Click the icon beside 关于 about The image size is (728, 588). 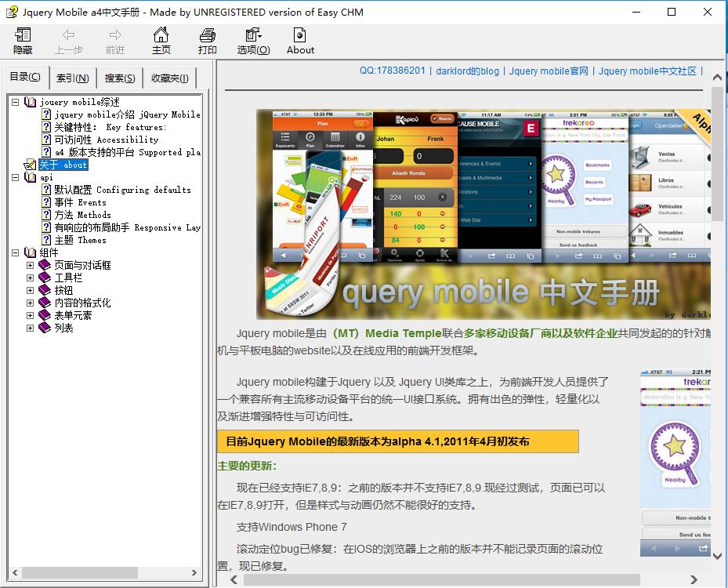31,165
